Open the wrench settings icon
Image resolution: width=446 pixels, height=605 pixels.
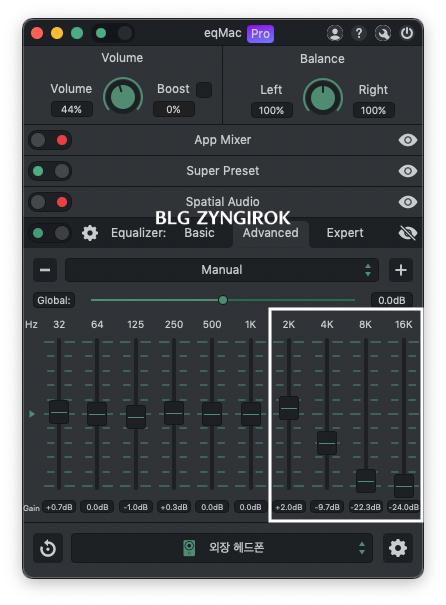383,33
